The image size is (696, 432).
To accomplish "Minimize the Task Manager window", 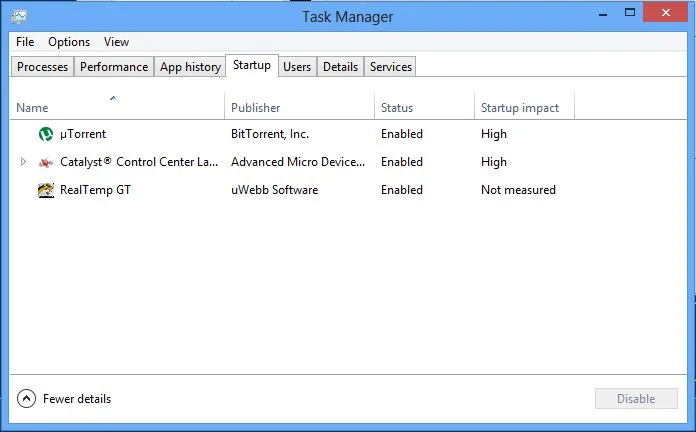I will pyautogui.click(x=603, y=13).
